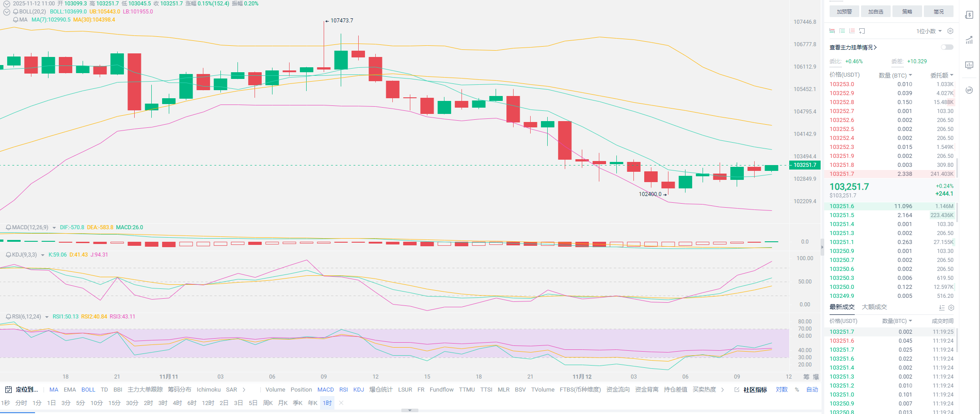Viewport: 980px width, 414px height.
Task: Click the side panel collapse handle
Action: tap(822, 247)
